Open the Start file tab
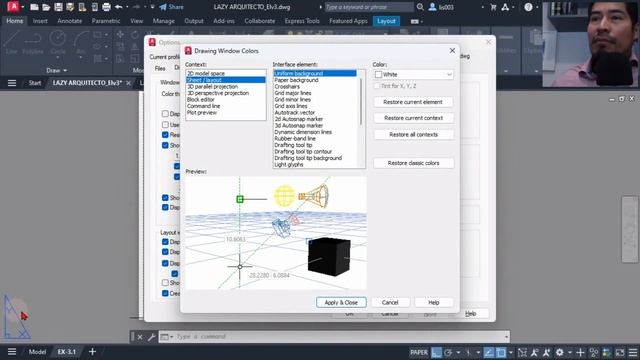 (35, 83)
